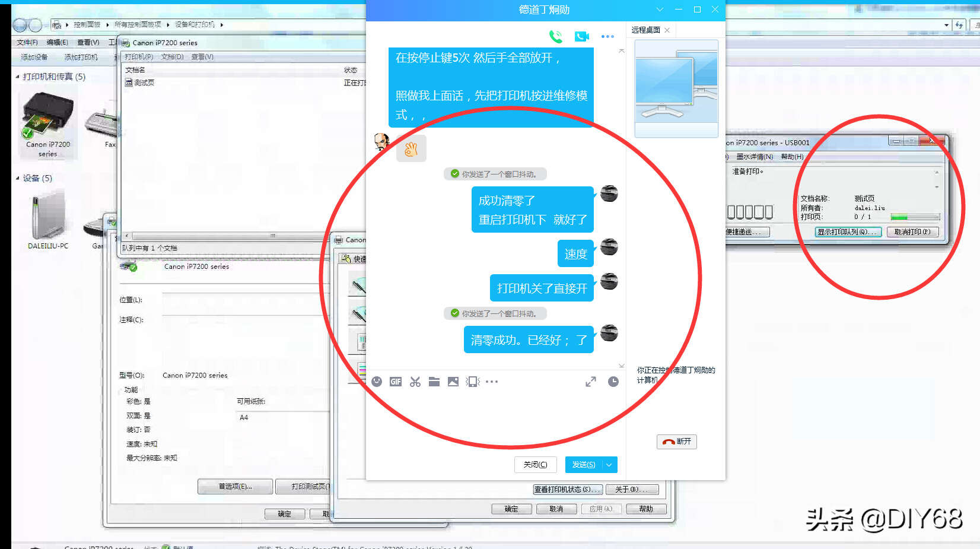The height and width of the screenshot is (549, 980).
Task: Click the GIF button in chat toolbar
Action: click(396, 382)
